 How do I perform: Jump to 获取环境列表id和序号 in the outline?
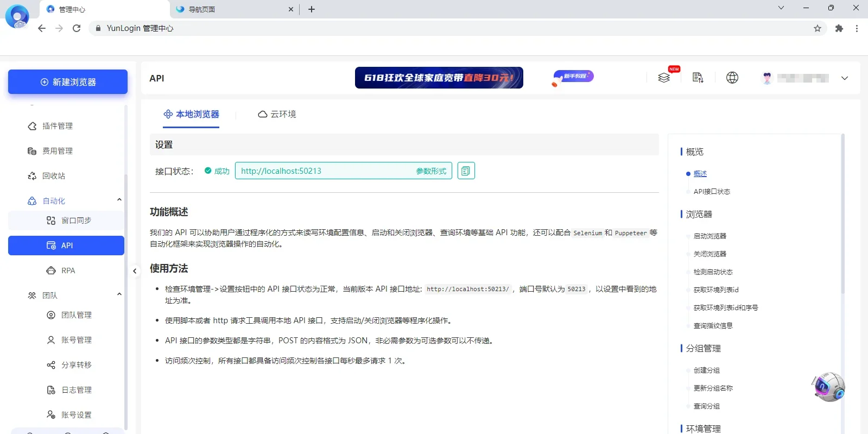click(x=726, y=308)
